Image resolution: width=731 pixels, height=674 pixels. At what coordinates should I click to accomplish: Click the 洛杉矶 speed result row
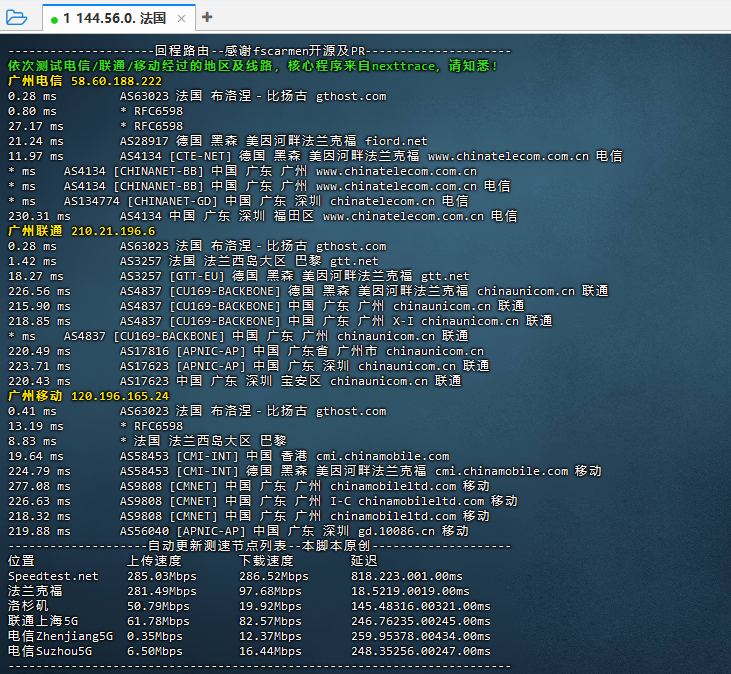point(249,606)
